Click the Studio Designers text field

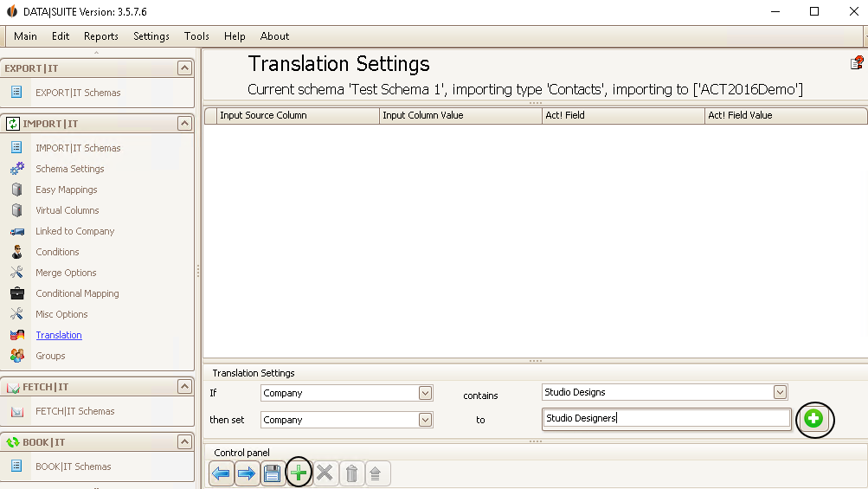666,419
